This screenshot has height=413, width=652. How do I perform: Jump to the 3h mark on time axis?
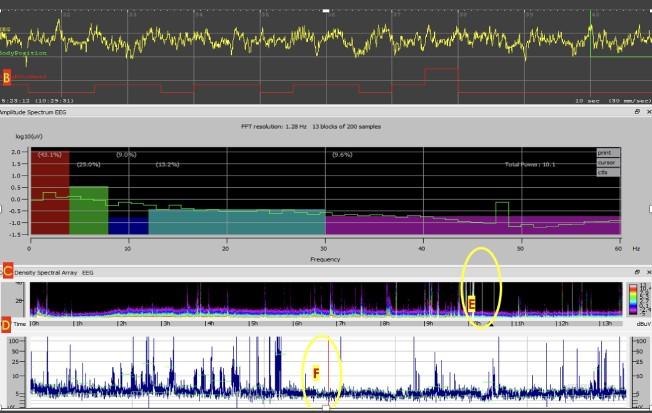166,324
